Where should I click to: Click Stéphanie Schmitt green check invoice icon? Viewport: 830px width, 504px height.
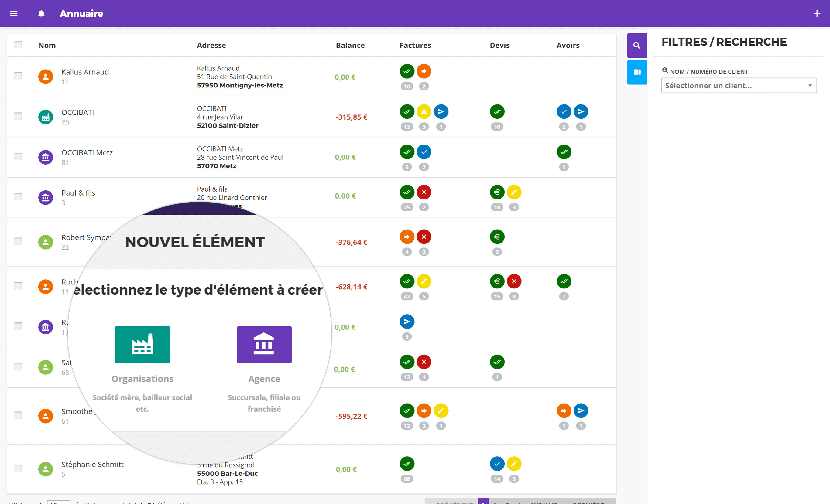click(x=407, y=464)
